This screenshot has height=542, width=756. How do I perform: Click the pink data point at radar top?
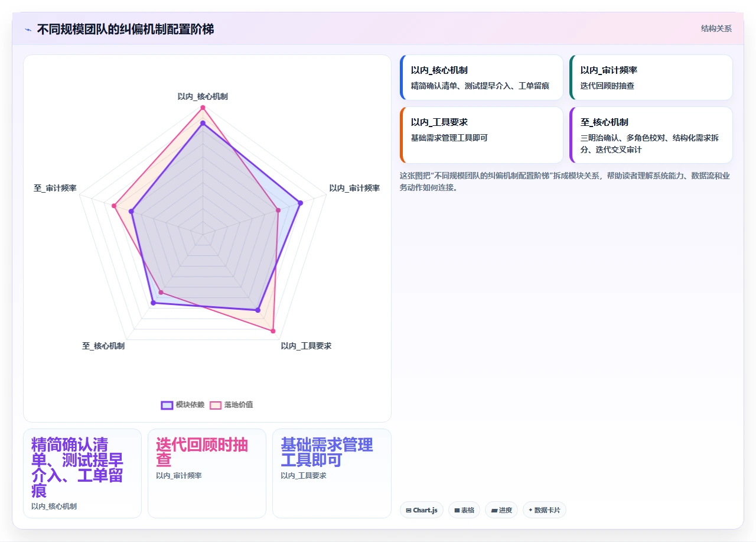pyautogui.click(x=203, y=108)
